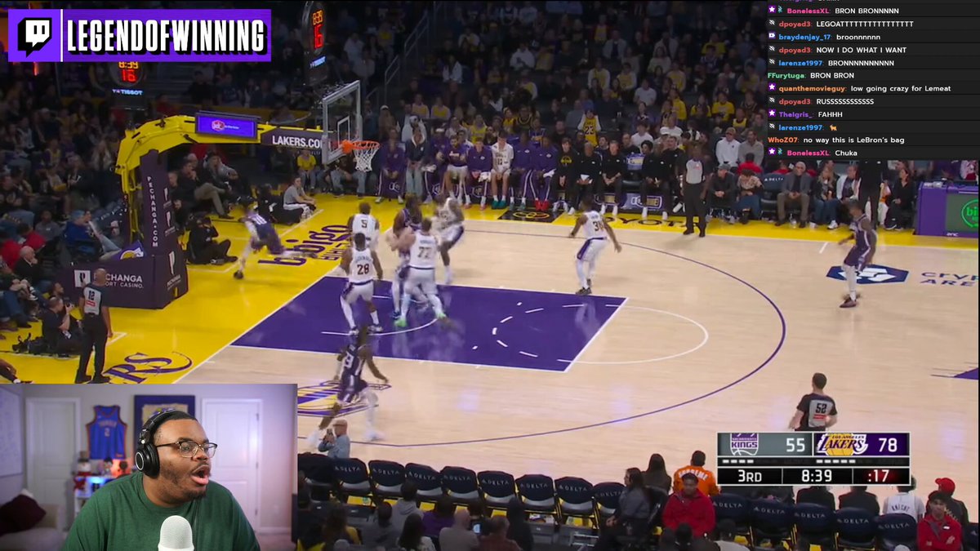980x551 pixels.
Task: Click star badge next to quanthemovieguy
Action: point(772,88)
